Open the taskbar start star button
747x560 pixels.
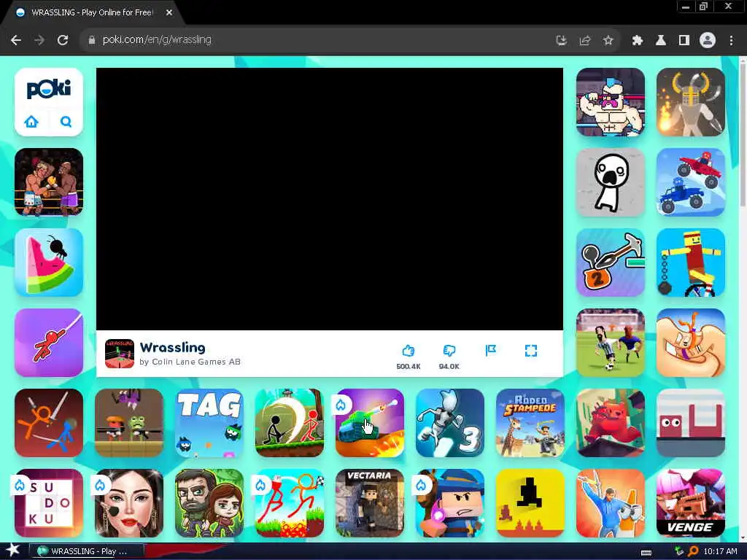pos(12,551)
